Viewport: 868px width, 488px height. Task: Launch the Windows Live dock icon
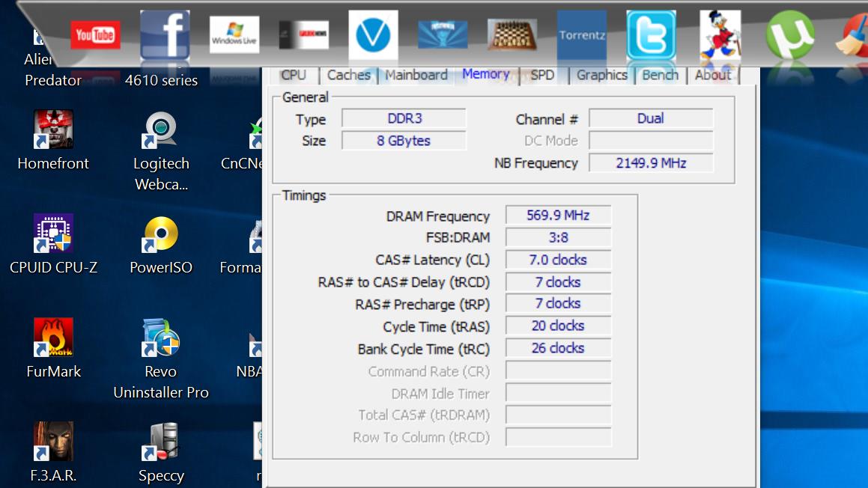[x=234, y=35]
